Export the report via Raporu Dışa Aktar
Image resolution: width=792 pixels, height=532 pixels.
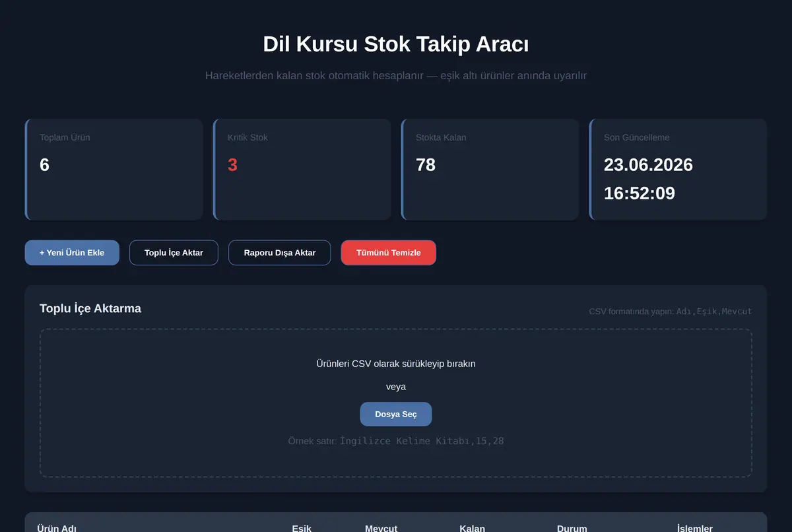click(280, 253)
